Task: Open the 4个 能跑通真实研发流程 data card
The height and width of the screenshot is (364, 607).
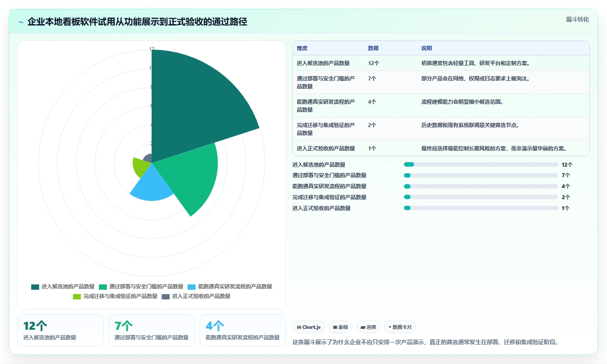Action: tap(243, 330)
